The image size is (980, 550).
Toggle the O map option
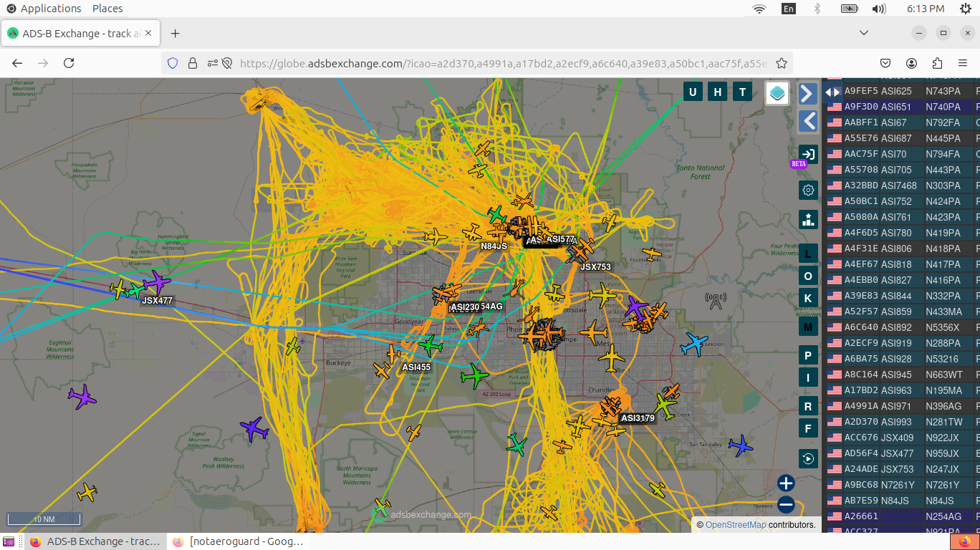(809, 276)
